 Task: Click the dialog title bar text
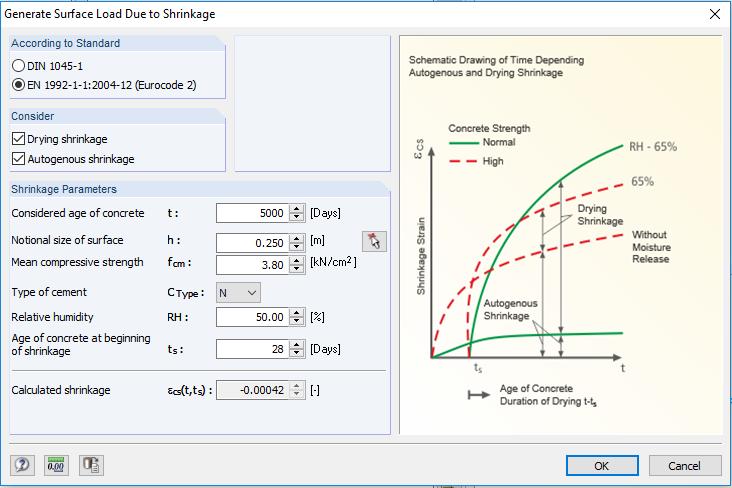[x=110, y=14]
